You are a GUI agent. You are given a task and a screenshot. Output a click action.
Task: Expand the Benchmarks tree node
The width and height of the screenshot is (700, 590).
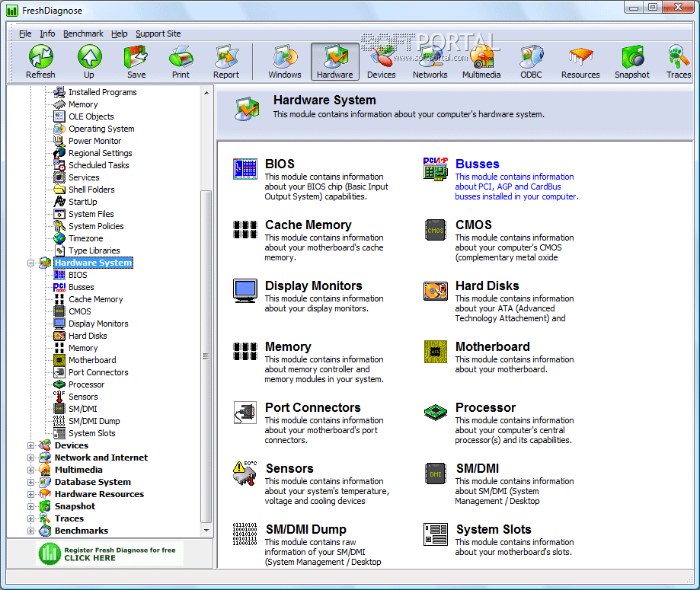coord(30,531)
